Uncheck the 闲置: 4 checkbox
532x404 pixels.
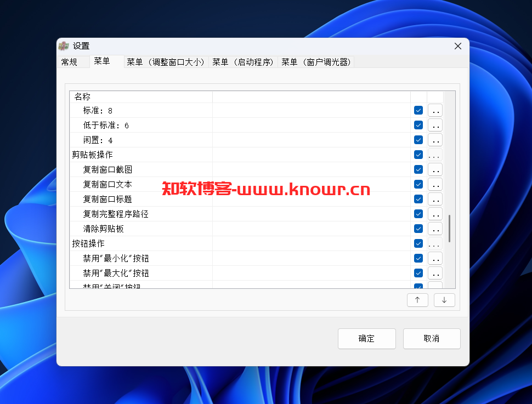pos(418,140)
